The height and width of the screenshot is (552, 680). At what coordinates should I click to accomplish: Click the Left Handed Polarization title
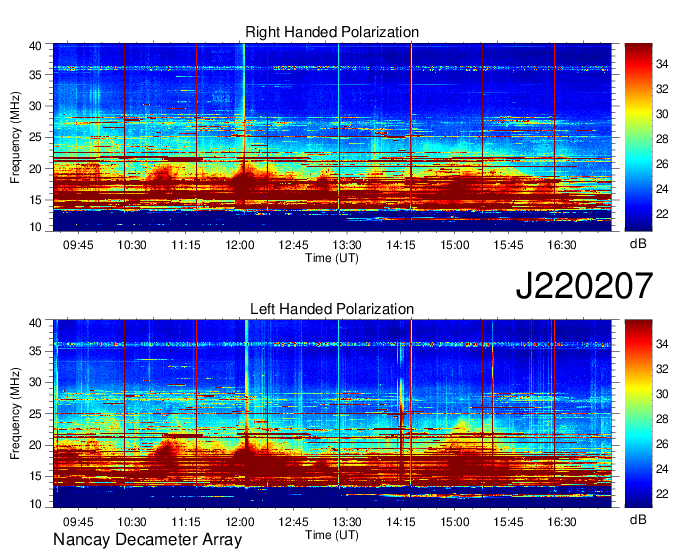[332, 309]
